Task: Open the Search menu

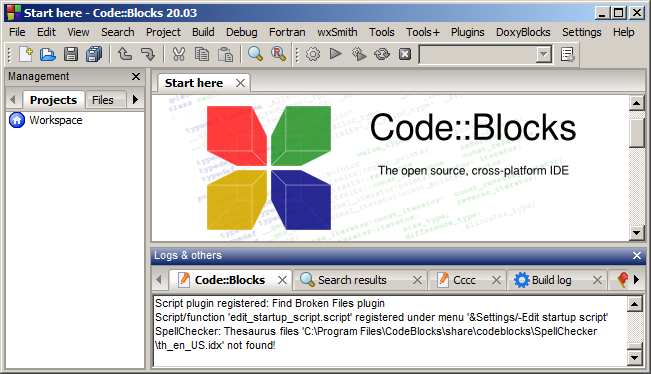Action: tap(117, 32)
